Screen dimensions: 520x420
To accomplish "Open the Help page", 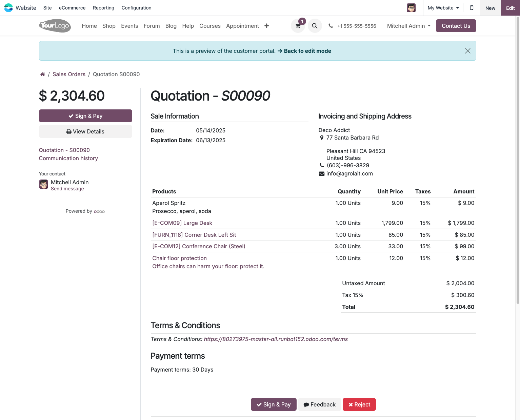I will pyautogui.click(x=188, y=26).
